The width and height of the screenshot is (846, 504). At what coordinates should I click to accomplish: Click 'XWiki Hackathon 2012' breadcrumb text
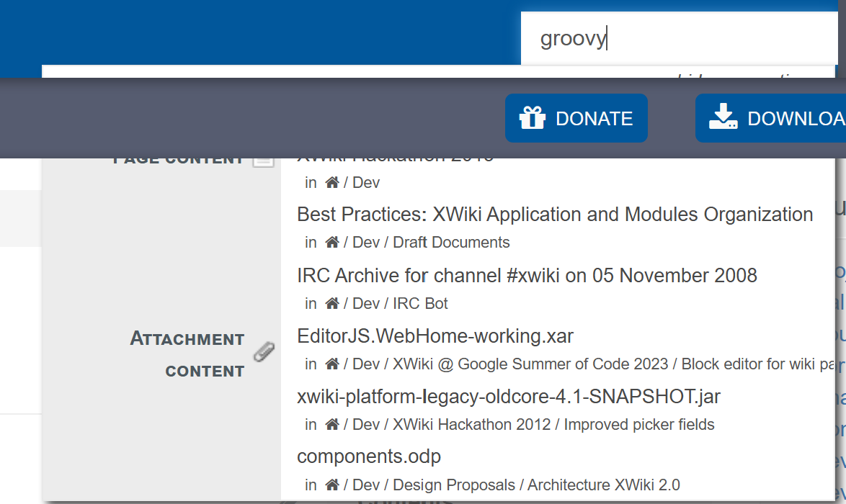tap(471, 425)
